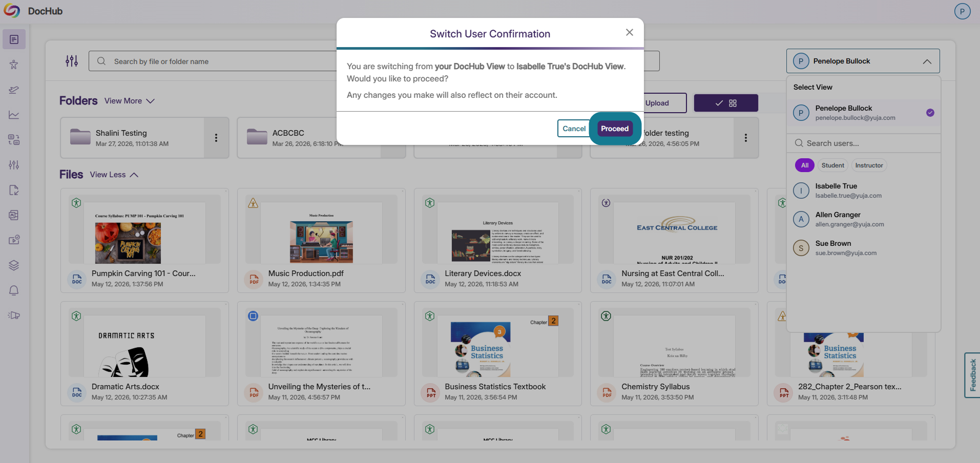Click the ACBCBC folder icon
Screen dimensions: 980x463
pos(257,137)
